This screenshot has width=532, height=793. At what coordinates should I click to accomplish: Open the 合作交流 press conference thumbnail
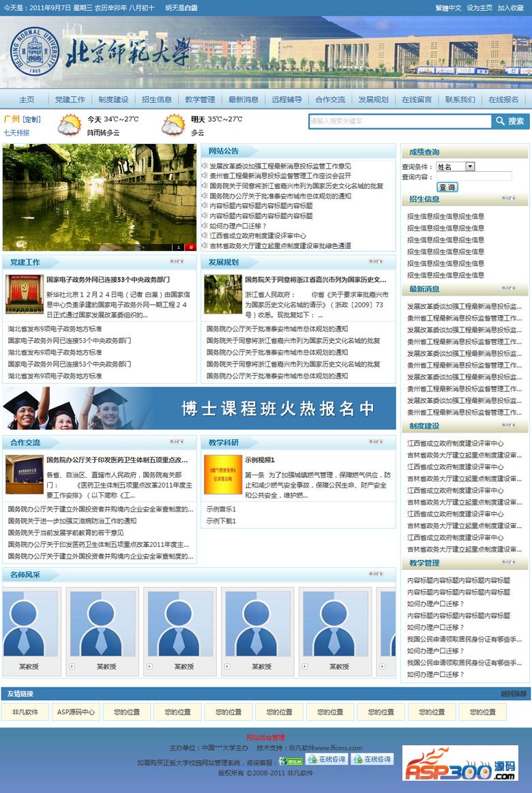25,475
